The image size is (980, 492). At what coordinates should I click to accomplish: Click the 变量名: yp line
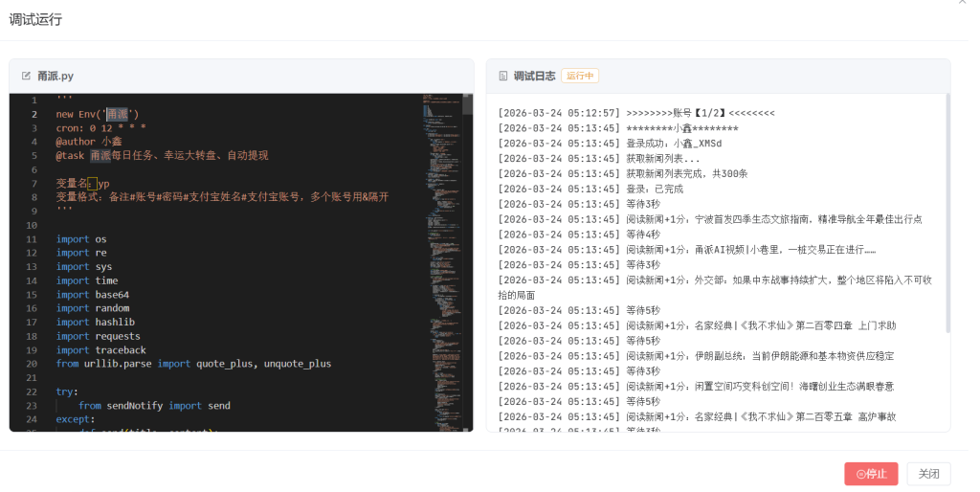click(x=82, y=183)
